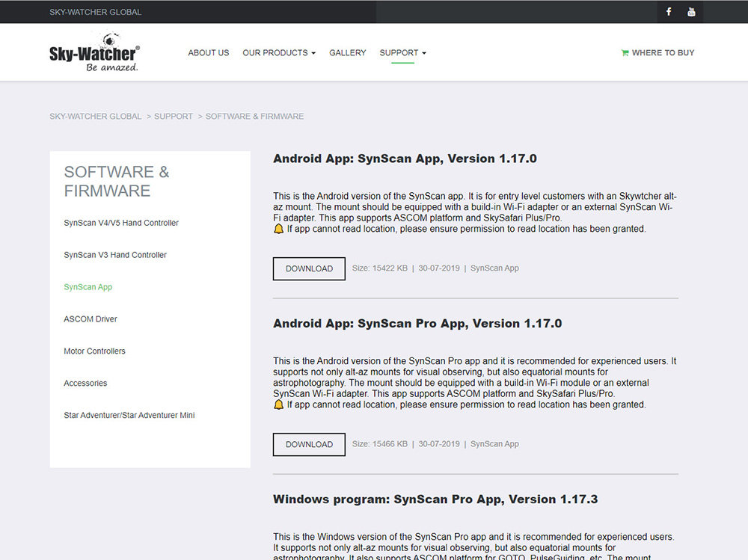Click Size: 15422 KB text
The height and width of the screenshot is (560, 748).
[x=380, y=268]
